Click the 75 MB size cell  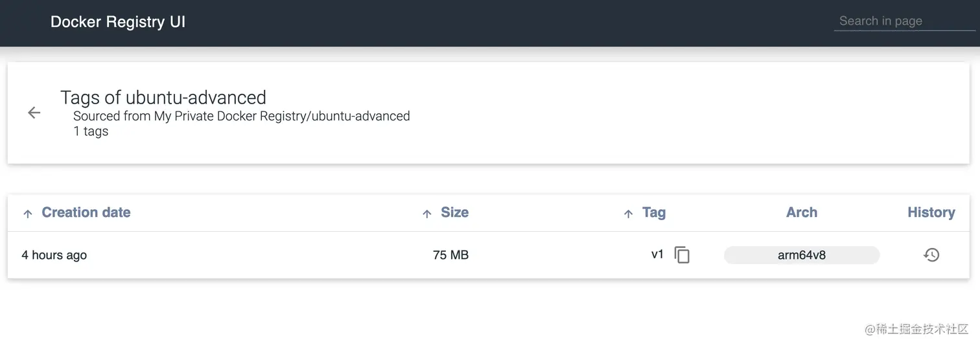(450, 255)
